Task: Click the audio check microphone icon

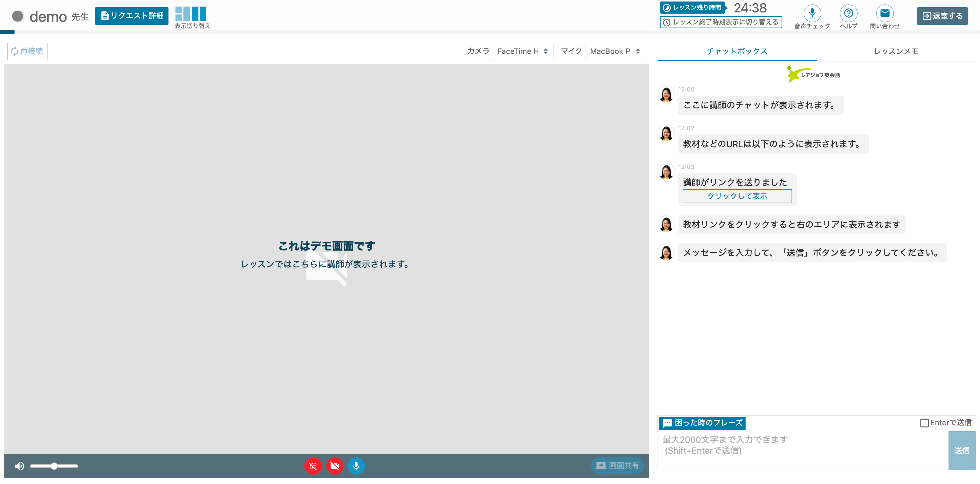Action: click(812, 13)
